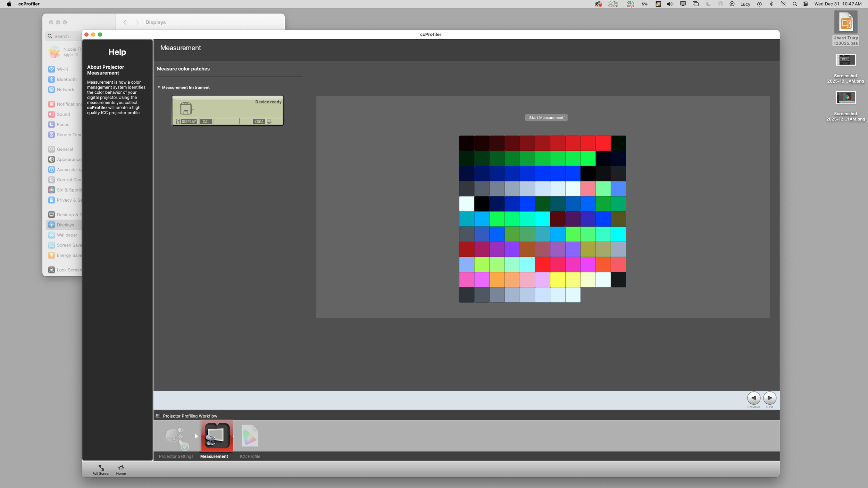This screenshot has height=488, width=868.
Task: Click the colorimeter device icon
Action: (x=186, y=109)
